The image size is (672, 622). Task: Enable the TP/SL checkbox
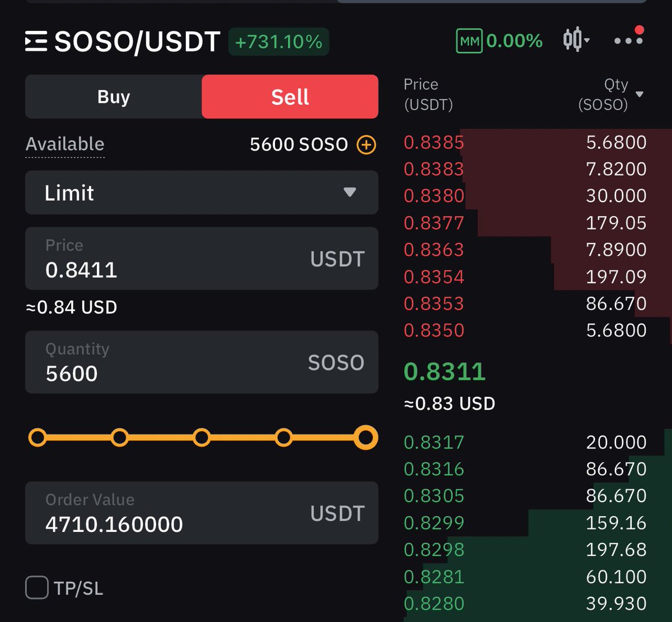(x=37, y=588)
